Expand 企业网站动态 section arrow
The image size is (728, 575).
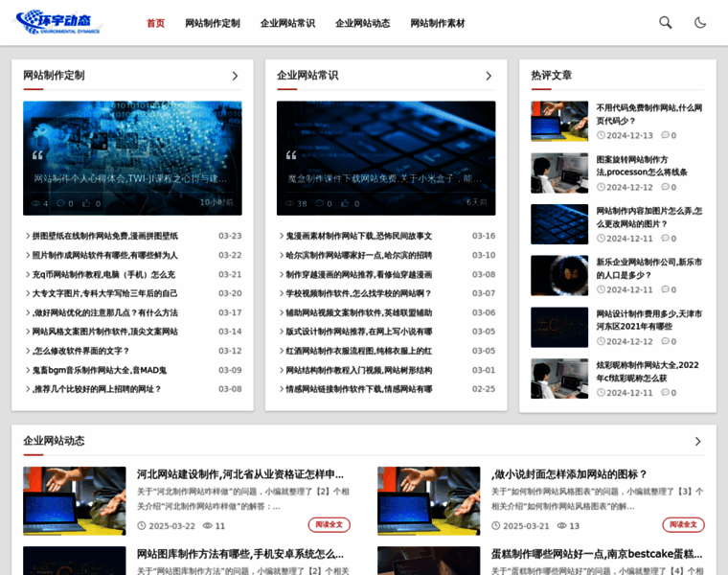[x=697, y=441]
